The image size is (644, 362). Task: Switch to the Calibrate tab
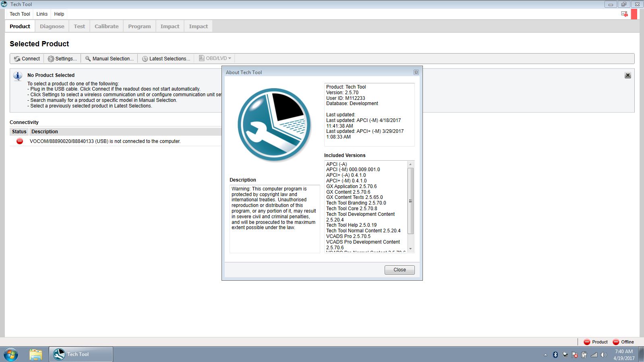point(106,27)
